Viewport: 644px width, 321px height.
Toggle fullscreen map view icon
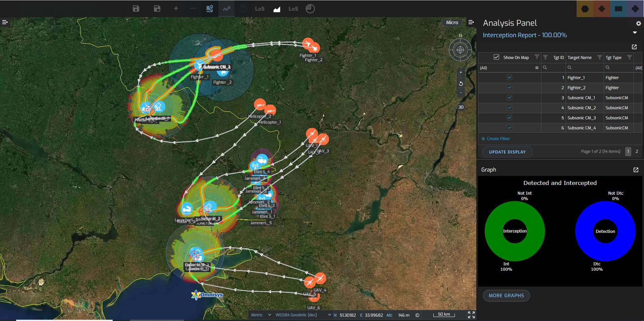pyautogui.click(x=471, y=315)
